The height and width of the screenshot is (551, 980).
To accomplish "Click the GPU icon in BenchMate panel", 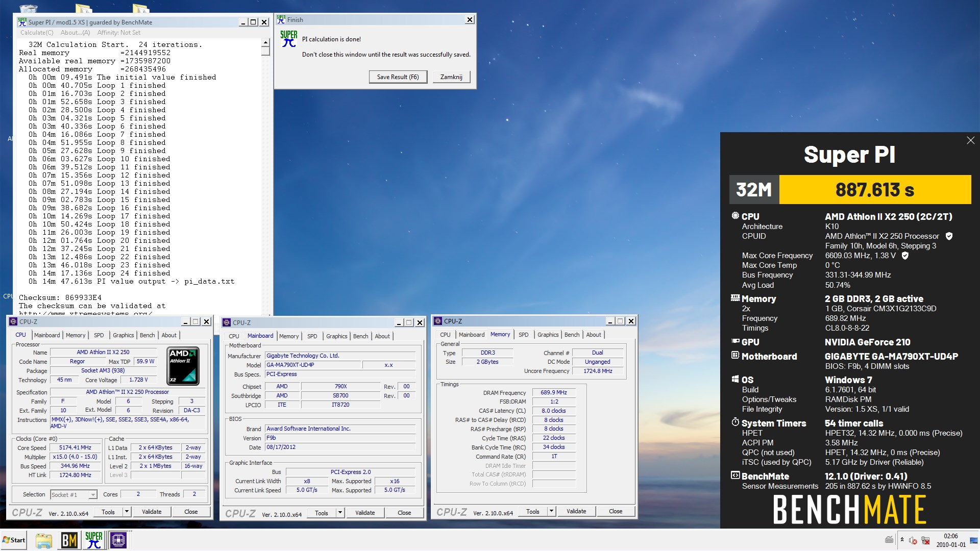I will (735, 341).
